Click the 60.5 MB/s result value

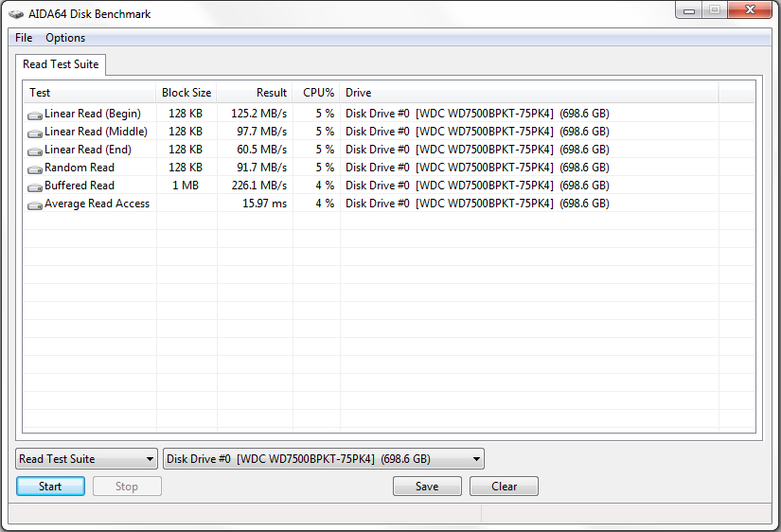(x=262, y=150)
